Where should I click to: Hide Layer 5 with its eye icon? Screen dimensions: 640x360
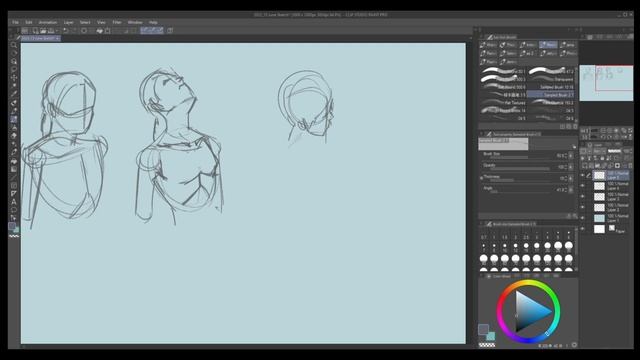point(582,176)
